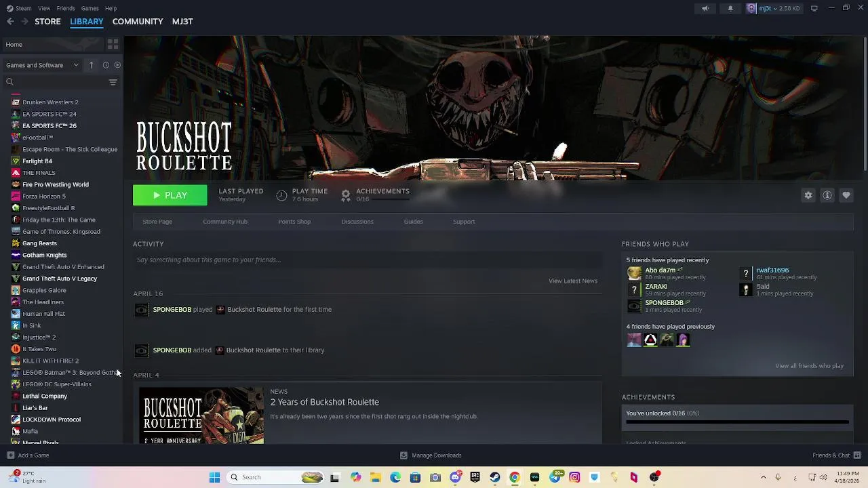Open the Friends menu
868x488 pixels.
click(x=66, y=8)
